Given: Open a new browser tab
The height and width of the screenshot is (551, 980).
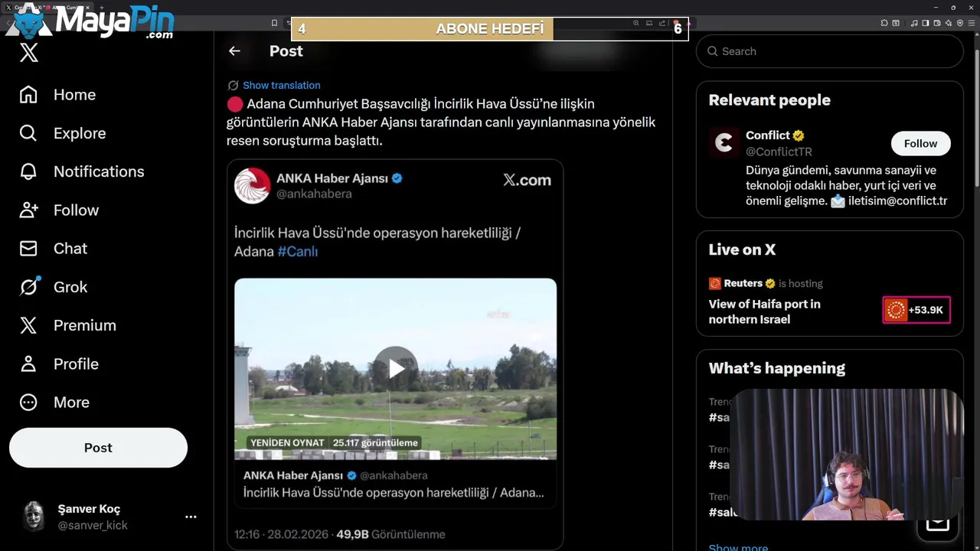Looking at the screenshot, I should [x=102, y=8].
